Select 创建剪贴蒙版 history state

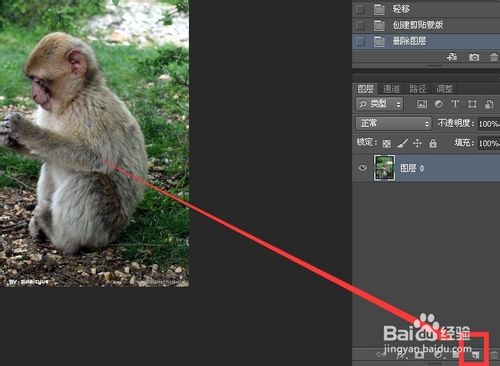[426, 25]
